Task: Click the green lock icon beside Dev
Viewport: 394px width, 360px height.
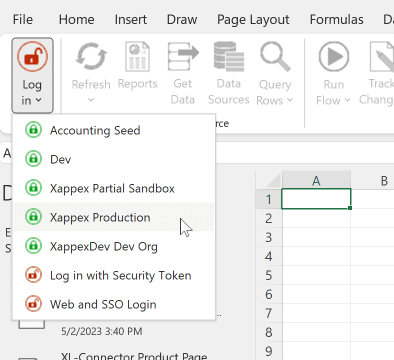Action: tap(33, 158)
